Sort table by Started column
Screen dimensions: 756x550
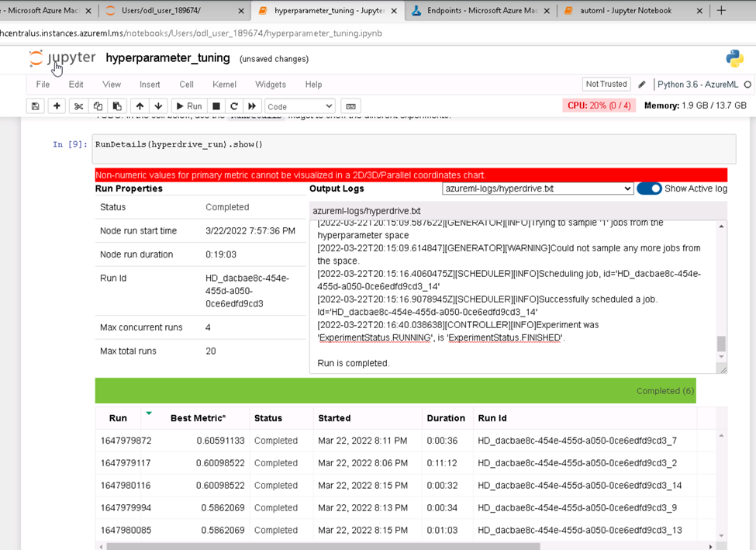[x=334, y=418]
